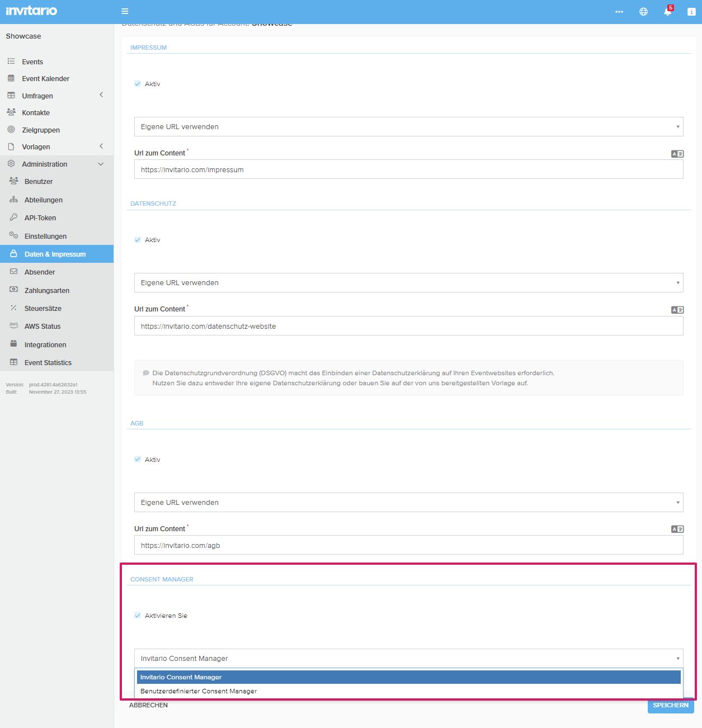
Task: Click the Speichern button
Action: coord(670,706)
